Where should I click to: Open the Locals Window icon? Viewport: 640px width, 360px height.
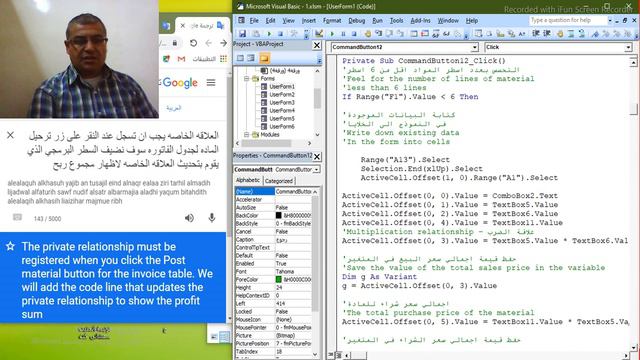coord(414,34)
